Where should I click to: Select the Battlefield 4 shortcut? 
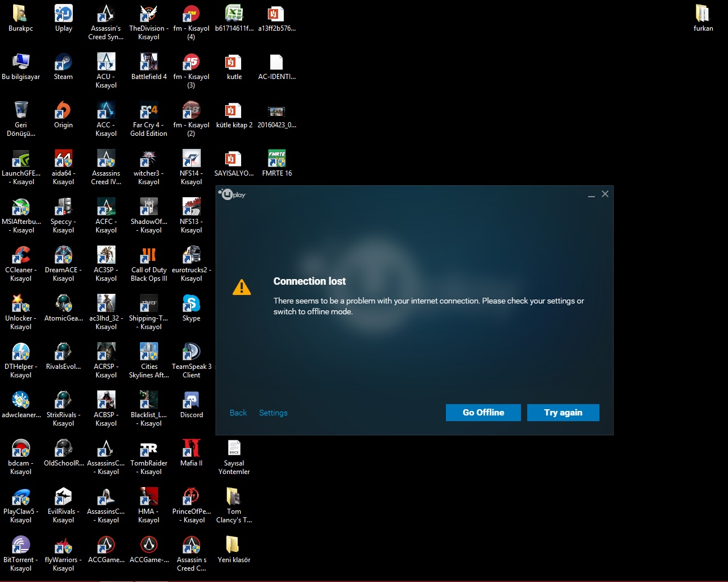148,63
